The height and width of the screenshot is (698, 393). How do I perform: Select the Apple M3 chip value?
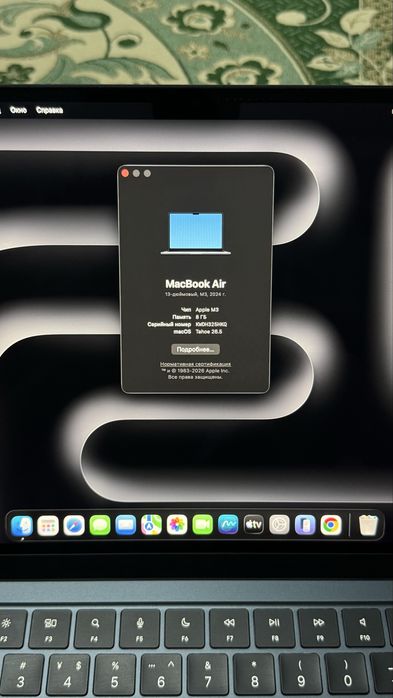207,309
